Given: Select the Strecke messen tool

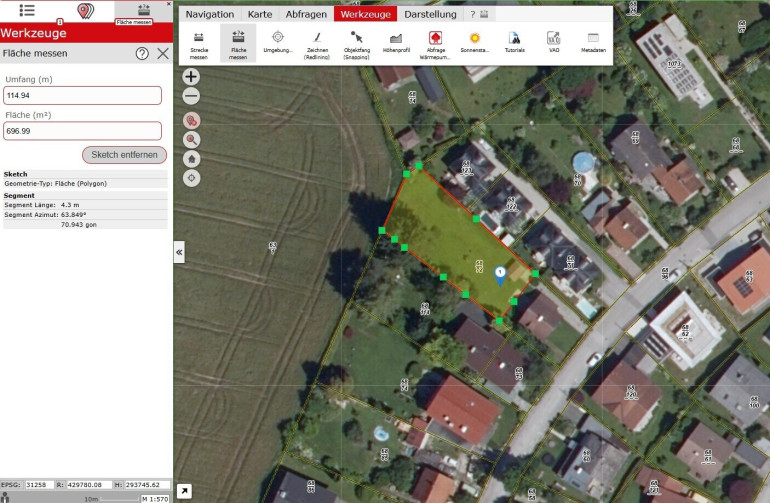Looking at the screenshot, I should pos(198,43).
